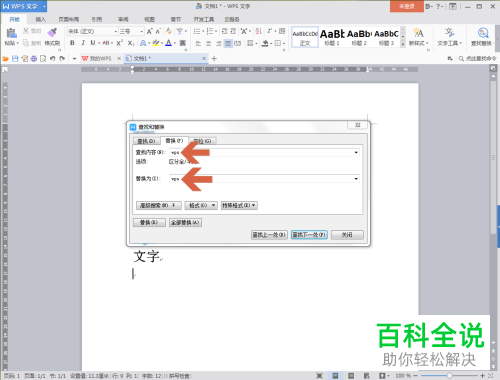The width and height of the screenshot is (500, 380).
Task: Toggle Underline formatting
Action: click(x=93, y=43)
